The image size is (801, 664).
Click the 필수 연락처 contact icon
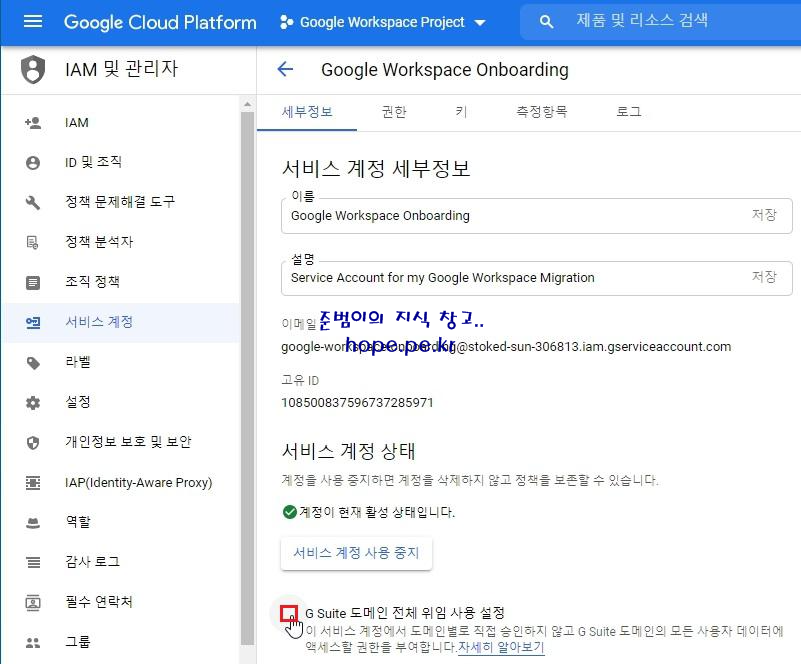(x=33, y=602)
